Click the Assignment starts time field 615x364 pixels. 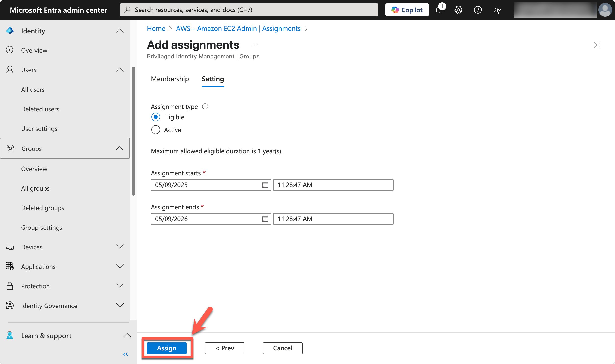point(333,185)
